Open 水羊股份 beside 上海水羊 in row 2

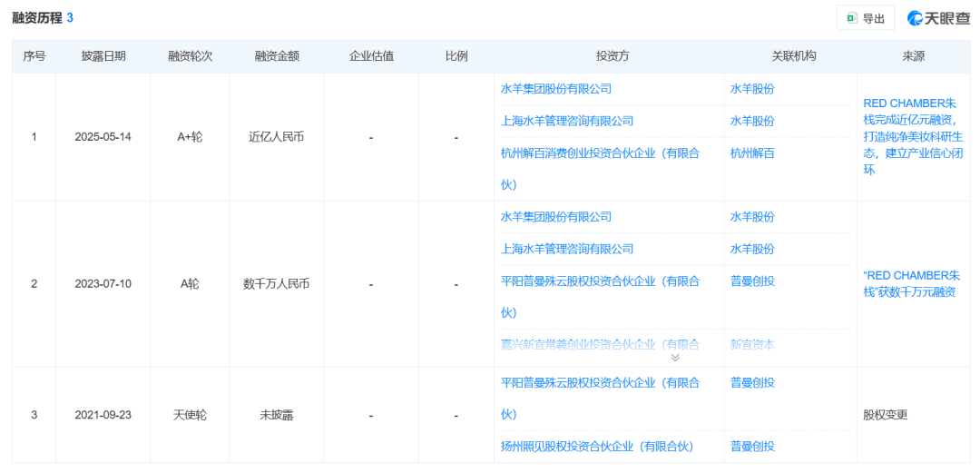(x=752, y=249)
